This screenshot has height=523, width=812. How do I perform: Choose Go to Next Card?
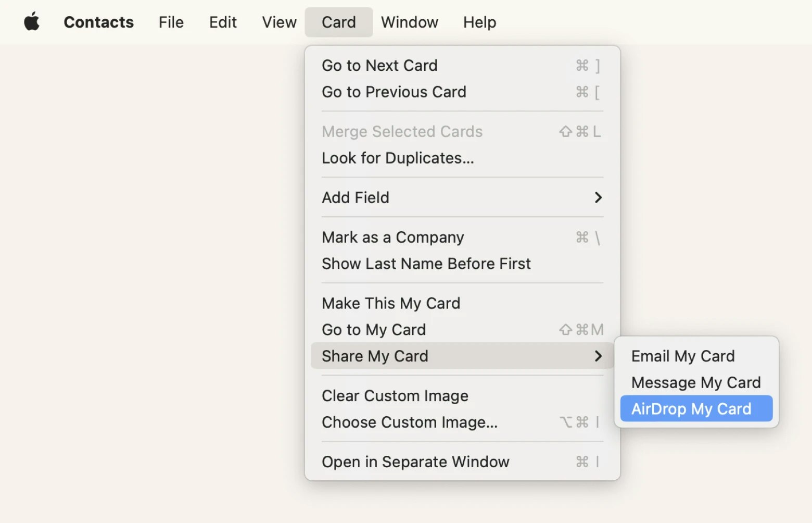462,66
